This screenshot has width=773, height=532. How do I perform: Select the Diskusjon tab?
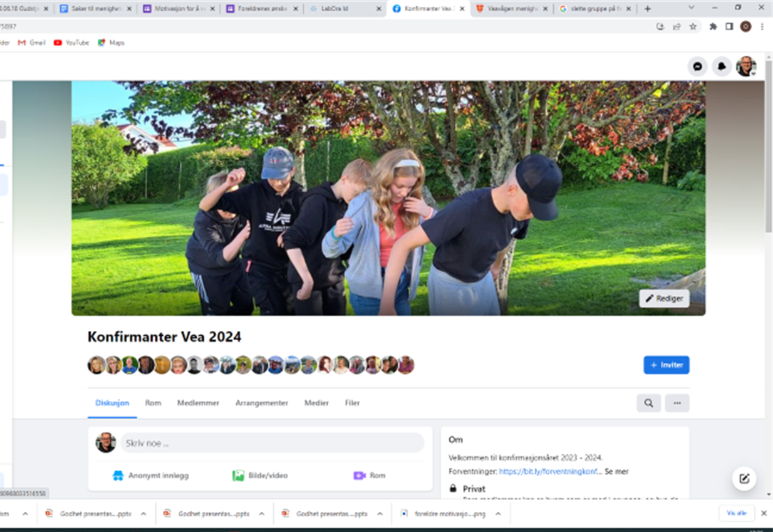pyautogui.click(x=112, y=403)
